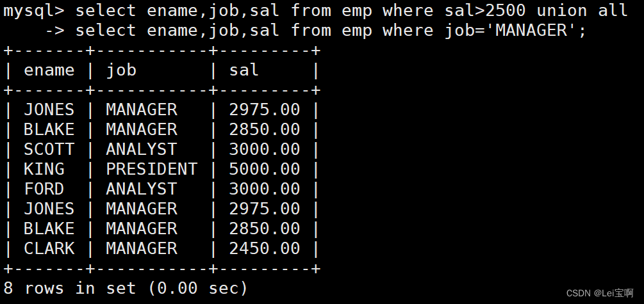Click the job='MANAGER' condition text
This screenshot has width=644, height=304.
(x=515, y=30)
